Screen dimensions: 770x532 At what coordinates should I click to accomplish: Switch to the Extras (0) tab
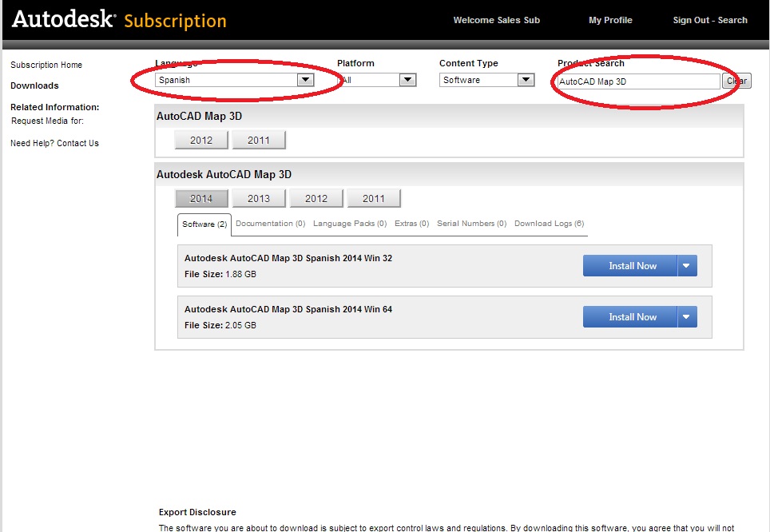pyautogui.click(x=412, y=224)
